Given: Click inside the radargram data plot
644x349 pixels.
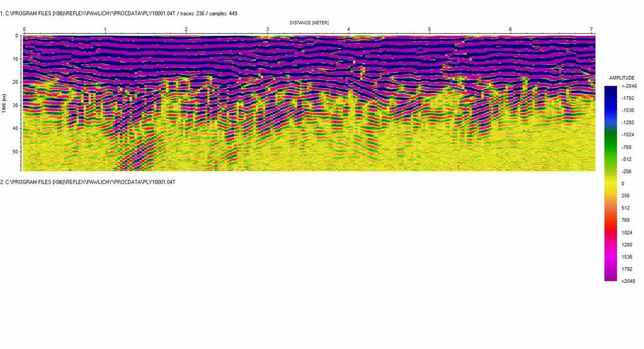Looking at the screenshot, I should pyautogui.click(x=309, y=103).
